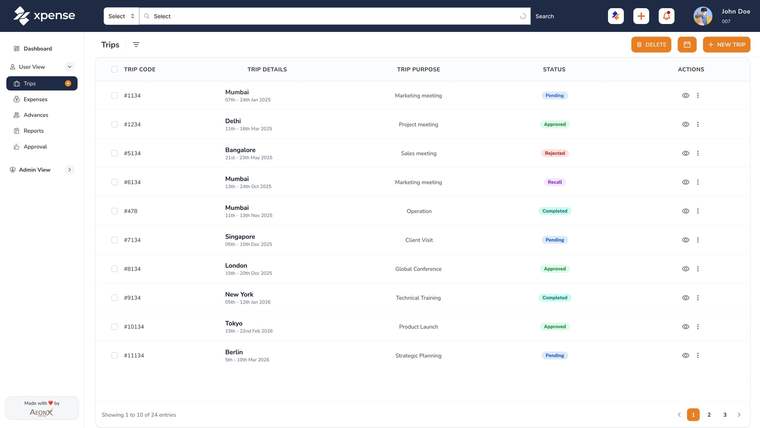Open more actions for trip #478
Image resolution: width=760 pixels, height=428 pixels.
(698, 211)
